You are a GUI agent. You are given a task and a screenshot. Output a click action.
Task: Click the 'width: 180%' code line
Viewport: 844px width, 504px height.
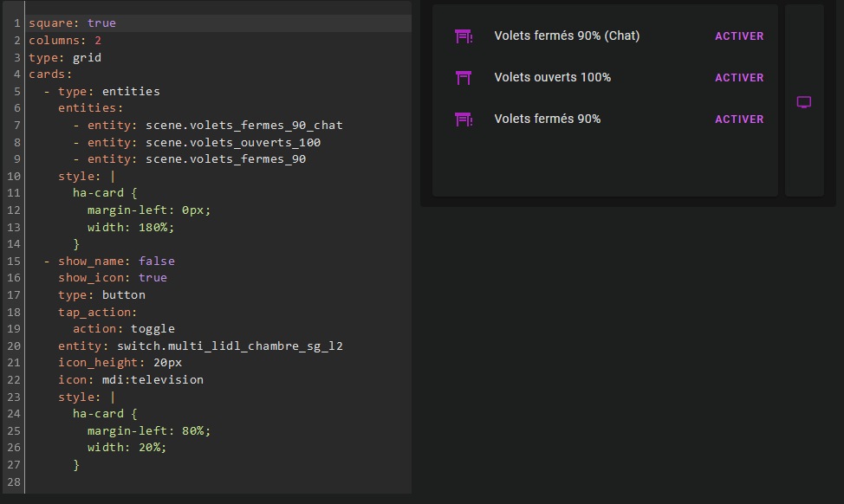click(131, 228)
